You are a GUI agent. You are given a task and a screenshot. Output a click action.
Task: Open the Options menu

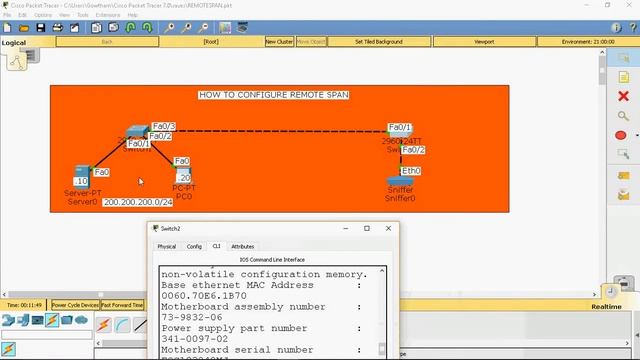[x=43, y=15]
